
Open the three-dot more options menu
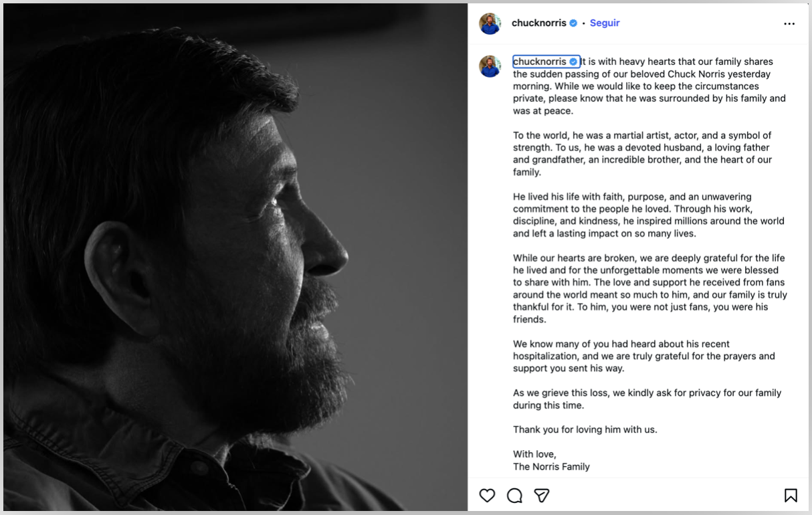tap(789, 23)
